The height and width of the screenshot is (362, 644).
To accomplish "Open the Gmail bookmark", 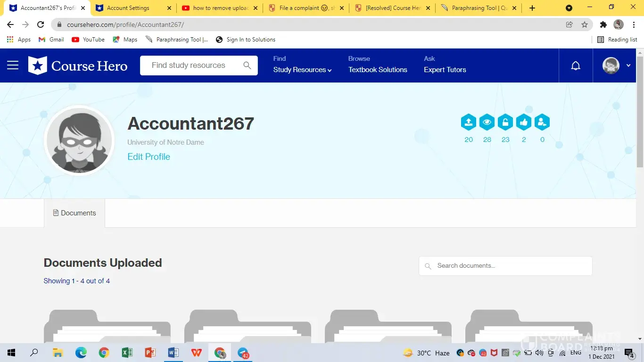I will [x=51, y=40].
